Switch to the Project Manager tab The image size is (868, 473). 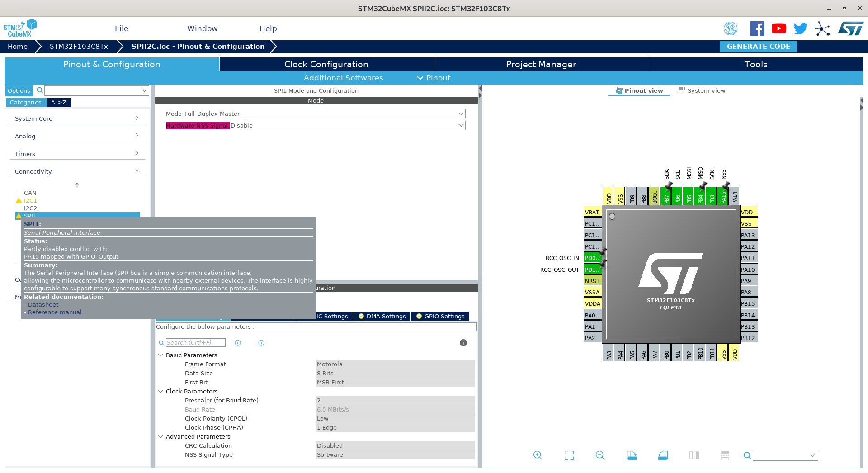pyautogui.click(x=541, y=64)
